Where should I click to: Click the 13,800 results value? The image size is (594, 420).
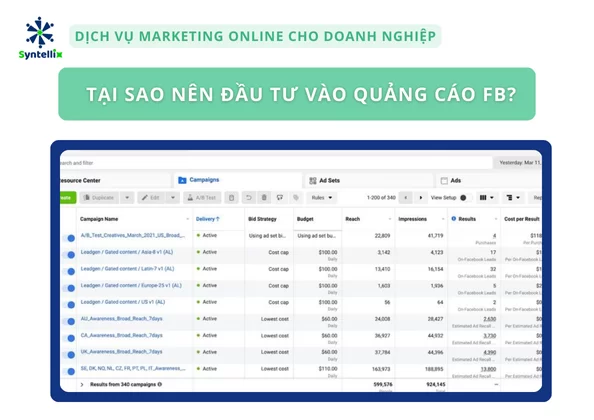coord(488,369)
